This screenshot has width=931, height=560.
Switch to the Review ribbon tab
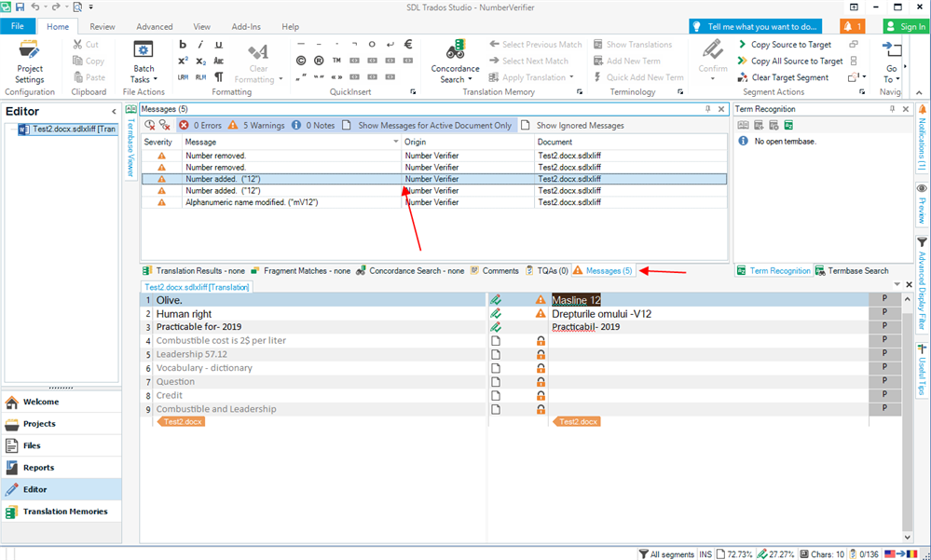point(103,27)
